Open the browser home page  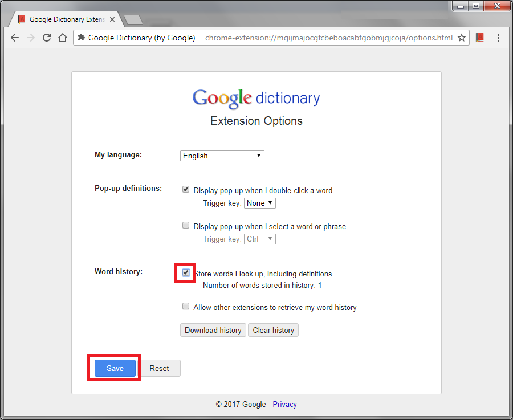[63, 38]
